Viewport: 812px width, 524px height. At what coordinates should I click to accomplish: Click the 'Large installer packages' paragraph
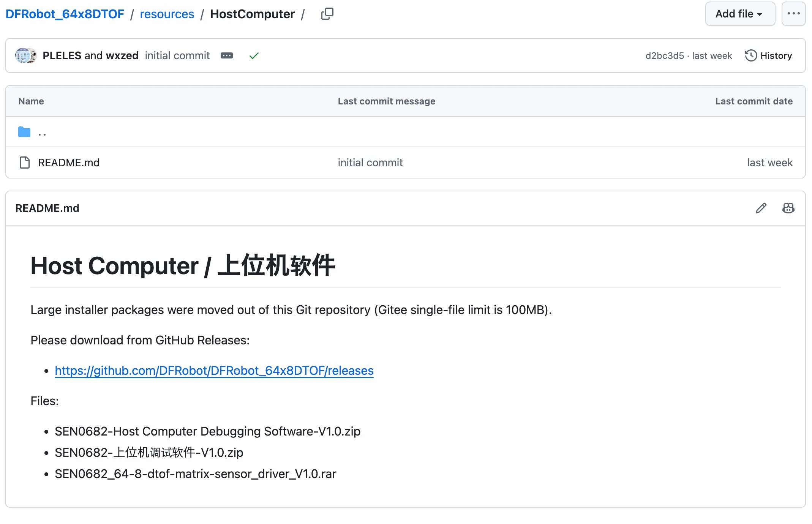click(291, 310)
